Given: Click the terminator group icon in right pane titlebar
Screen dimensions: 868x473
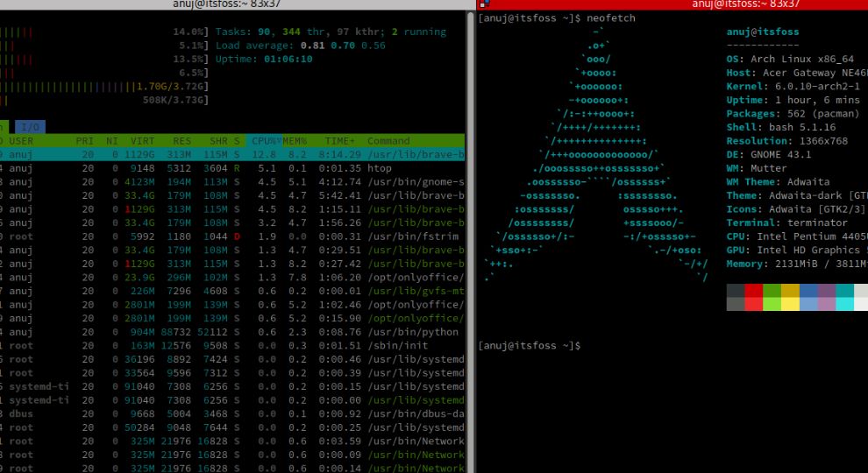Looking at the screenshot, I should [x=484, y=4].
